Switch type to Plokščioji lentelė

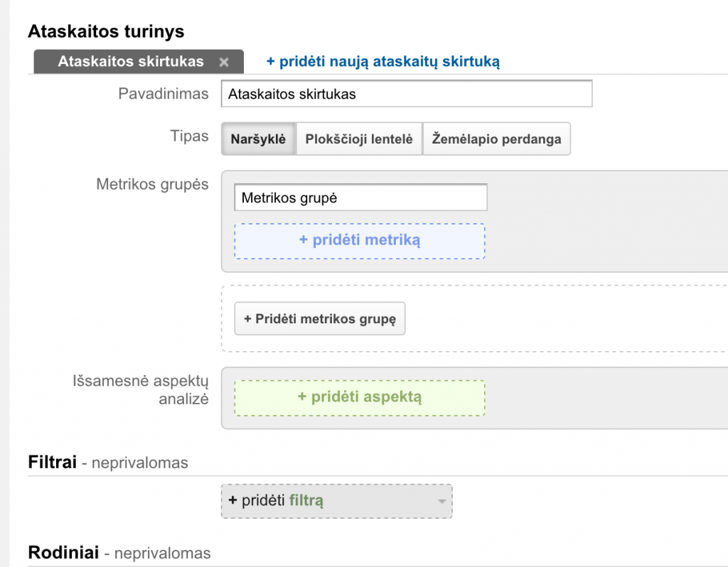pyautogui.click(x=358, y=139)
